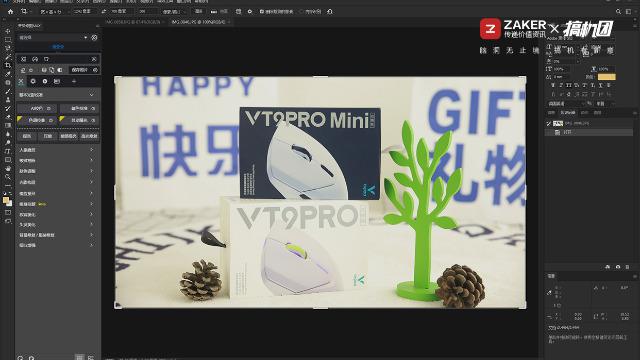Reset crop using the circular arrow icon
Image resolution: width=640 pixels, height=360 pixels.
(330, 11)
